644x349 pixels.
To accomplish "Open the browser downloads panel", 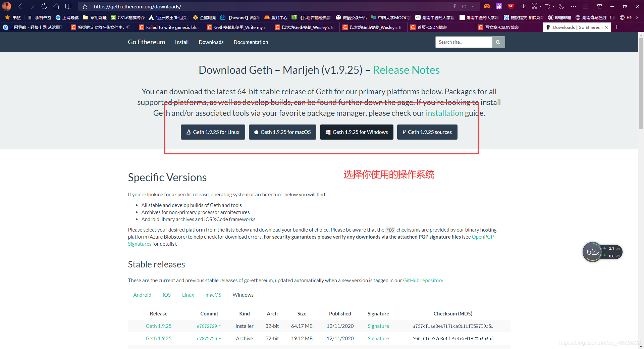I will click(x=523, y=6).
